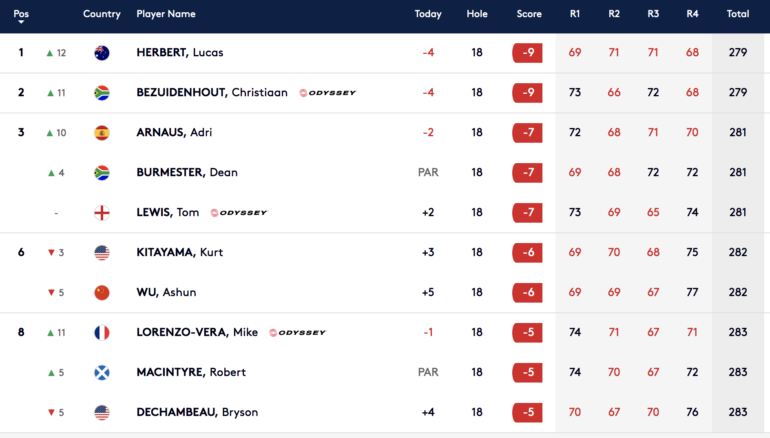770x438 pixels.
Task: Click the South African flag beside Burmester
Action: click(102, 173)
